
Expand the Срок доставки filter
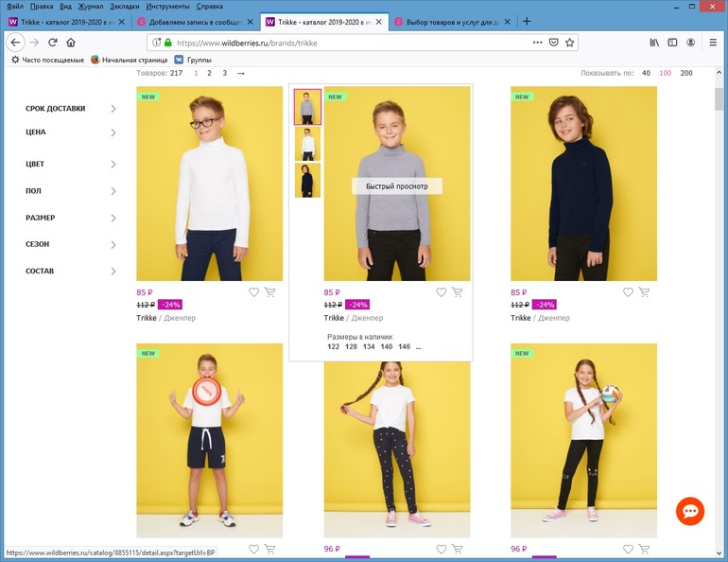coord(71,109)
